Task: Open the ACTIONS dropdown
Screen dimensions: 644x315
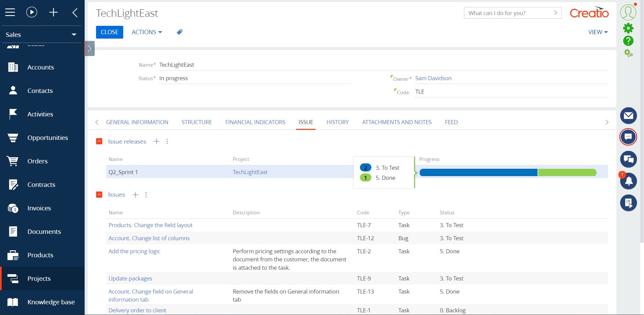Action: tap(146, 32)
